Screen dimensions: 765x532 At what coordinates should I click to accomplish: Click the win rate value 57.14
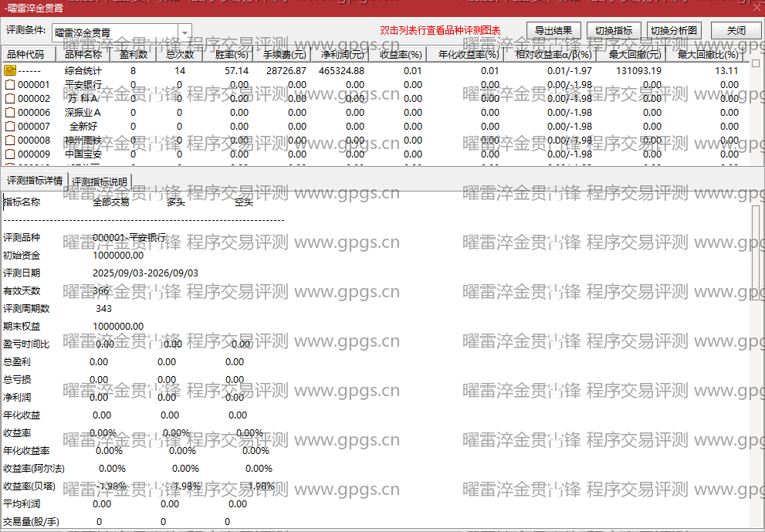237,71
